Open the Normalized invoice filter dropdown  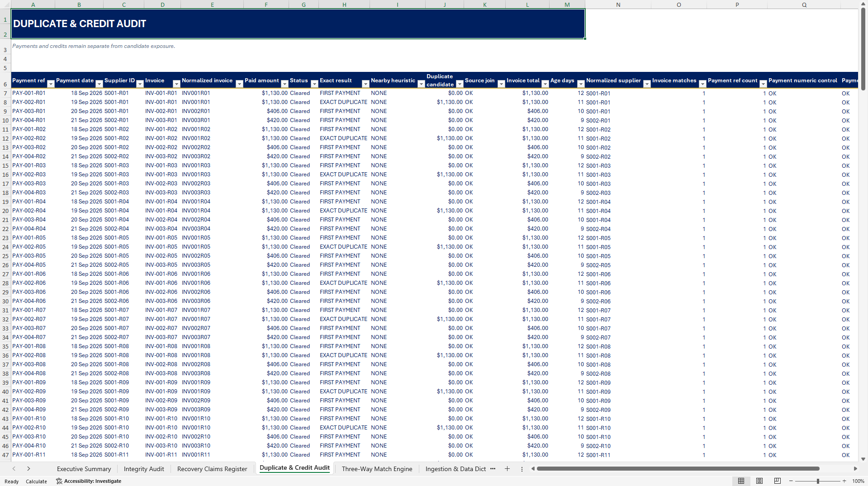point(239,84)
